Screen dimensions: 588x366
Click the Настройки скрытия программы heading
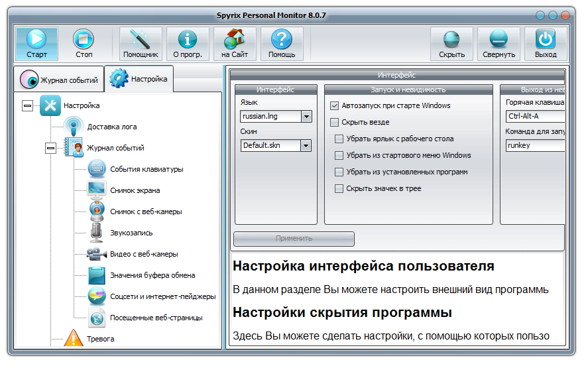click(342, 312)
